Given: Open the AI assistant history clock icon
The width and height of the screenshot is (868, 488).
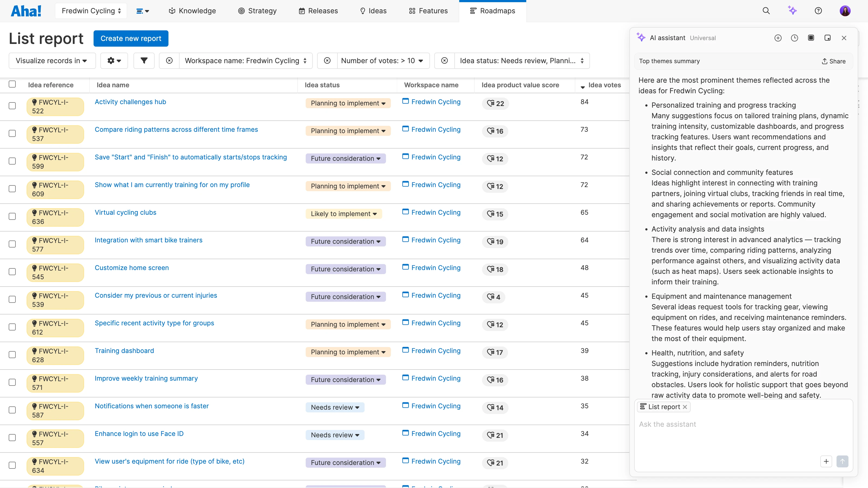Looking at the screenshot, I should [x=794, y=38].
